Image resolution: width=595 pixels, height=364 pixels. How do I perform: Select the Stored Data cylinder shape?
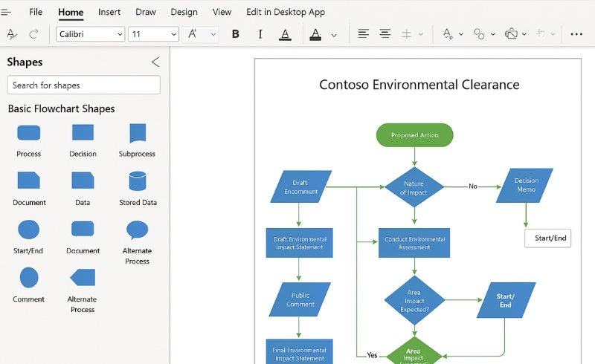click(x=137, y=181)
